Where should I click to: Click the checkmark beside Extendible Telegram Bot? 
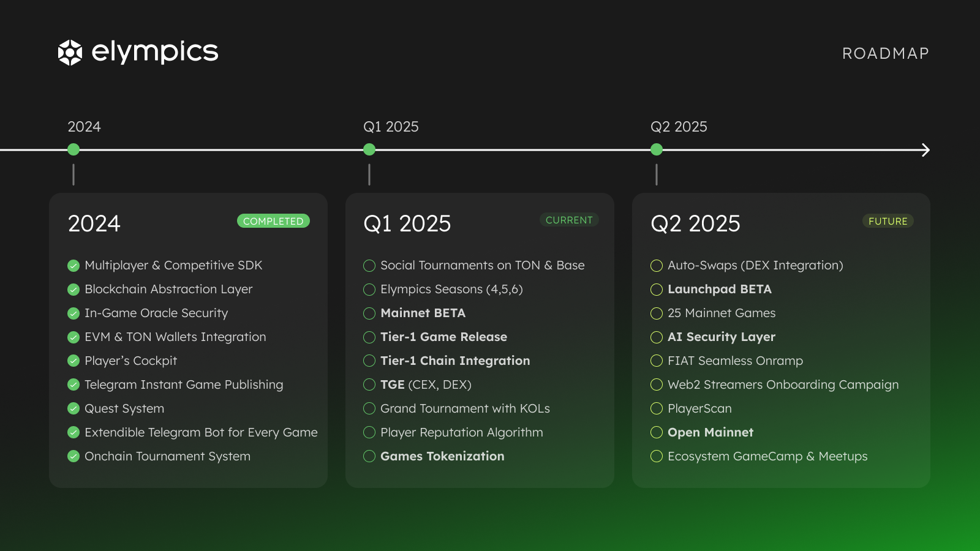tap(73, 433)
